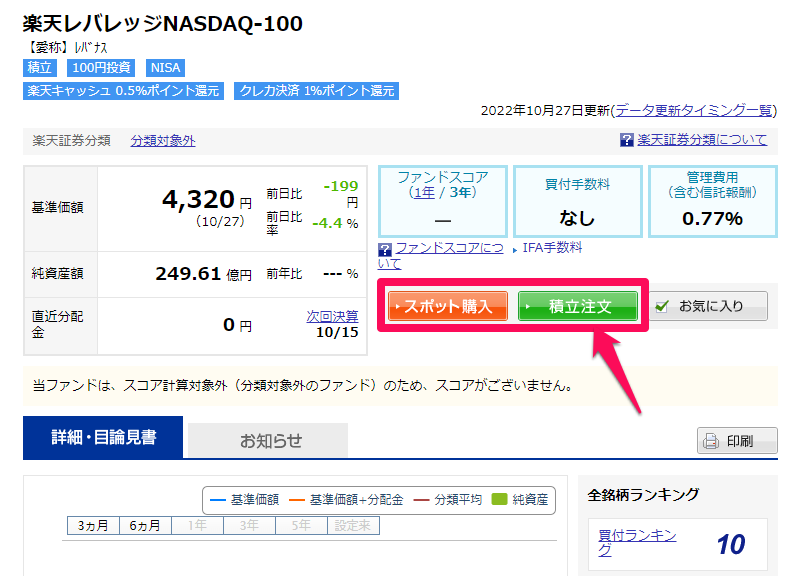Click the 0.77% management fee value
The height and width of the screenshot is (576, 789).
712,219
